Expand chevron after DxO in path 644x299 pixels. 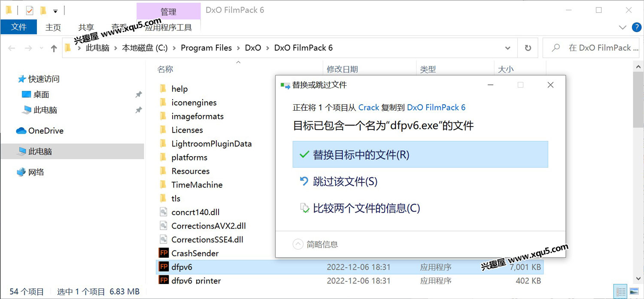[x=268, y=48]
